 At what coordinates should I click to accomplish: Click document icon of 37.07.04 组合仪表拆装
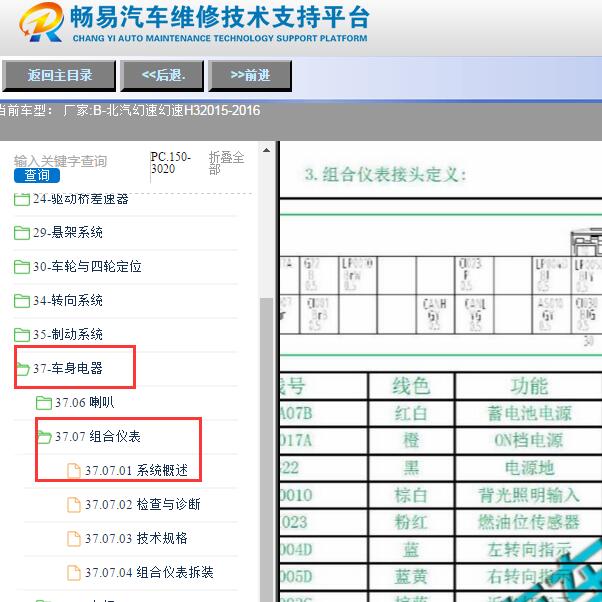point(74,572)
